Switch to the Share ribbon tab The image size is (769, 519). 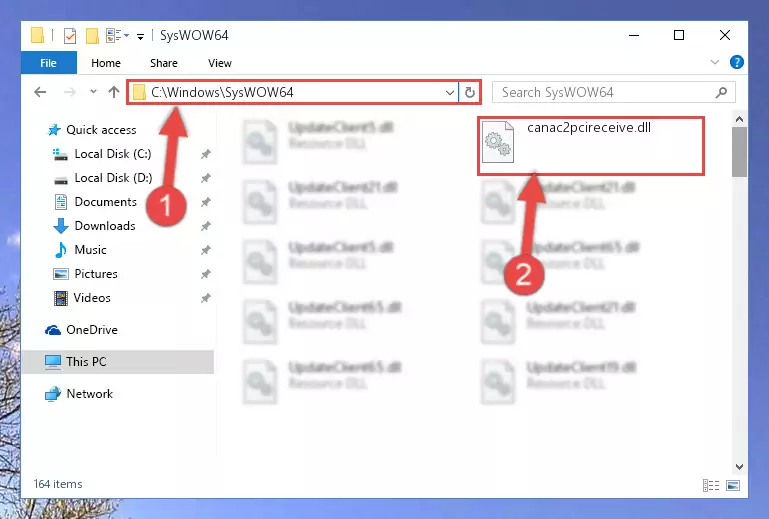click(164, 63)
